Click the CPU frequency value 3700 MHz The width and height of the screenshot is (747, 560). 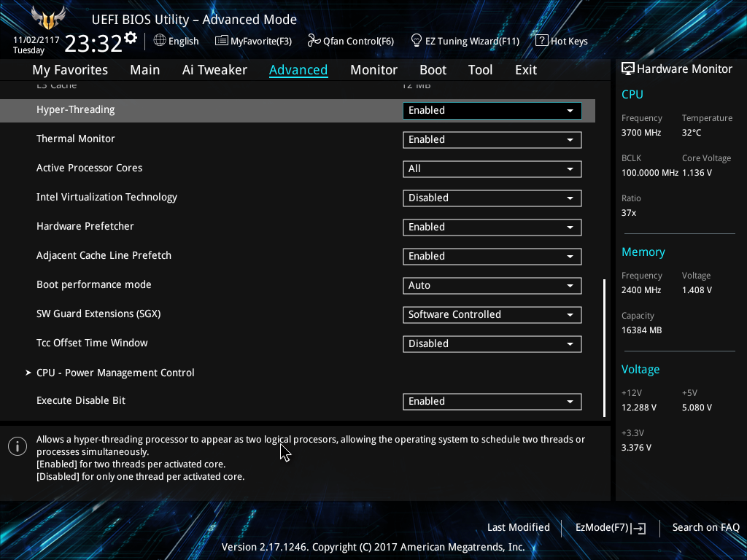(641, 133)
